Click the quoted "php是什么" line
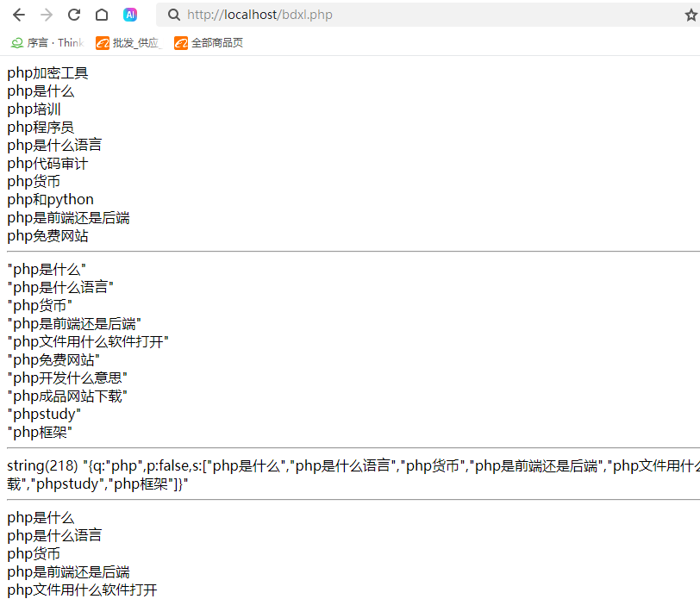Image resolution: width=700 pixels, height=599 pixels. (x=47, y=270)
